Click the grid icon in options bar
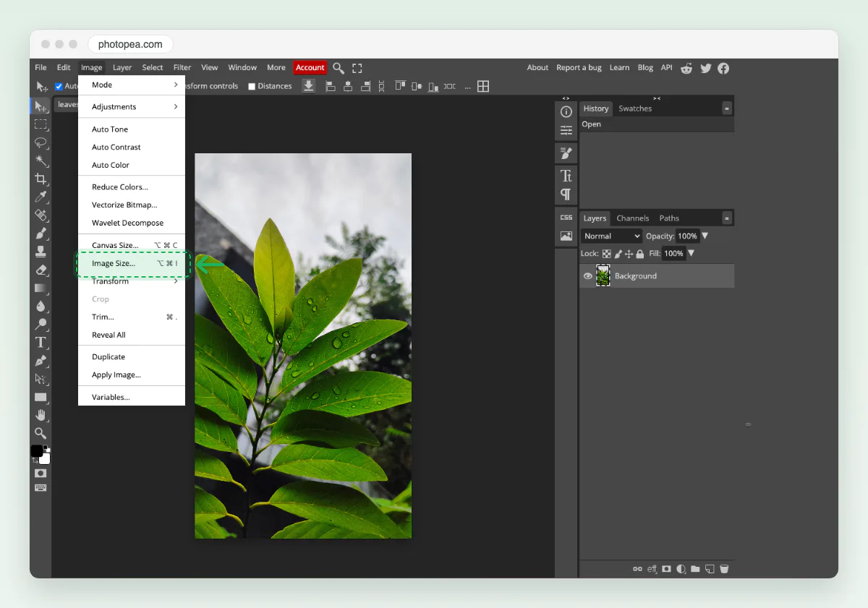Screen dimensions: 868x608 tap(483, 86)
